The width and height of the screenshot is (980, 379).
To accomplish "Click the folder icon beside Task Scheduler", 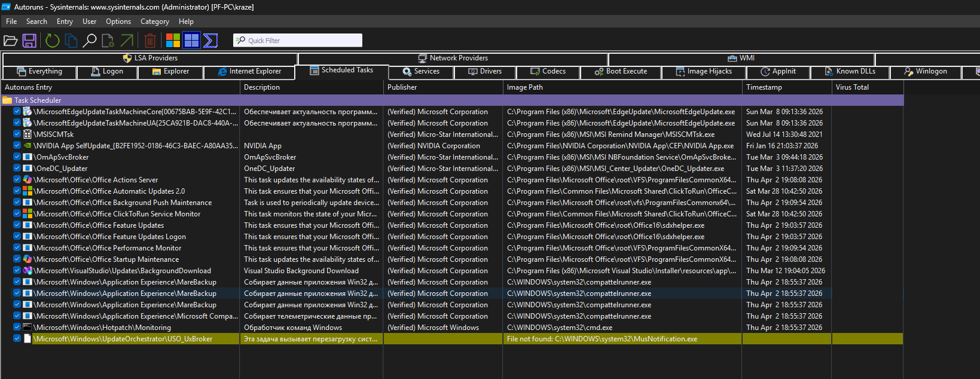I will click(7, 100).
